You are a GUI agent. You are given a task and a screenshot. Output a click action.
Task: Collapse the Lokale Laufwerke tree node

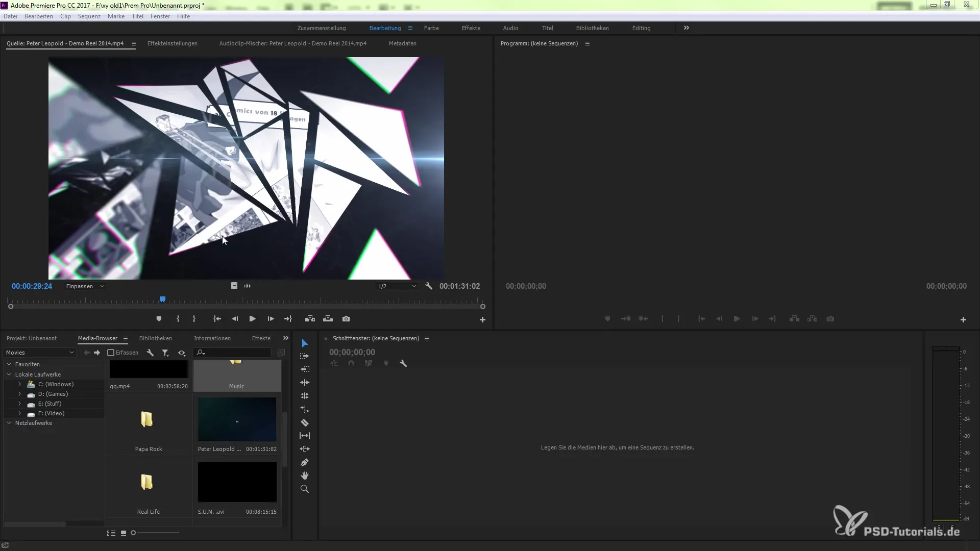click(9, 374)
